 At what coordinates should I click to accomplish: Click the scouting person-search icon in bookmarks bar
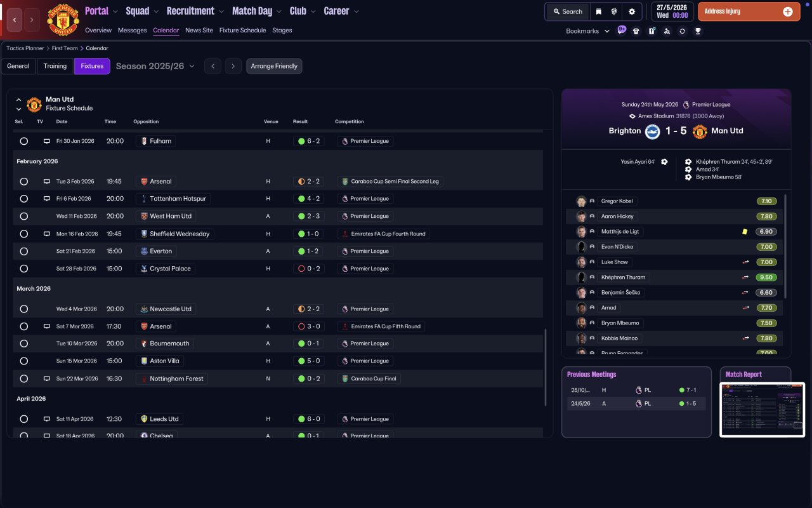point(667,31)
